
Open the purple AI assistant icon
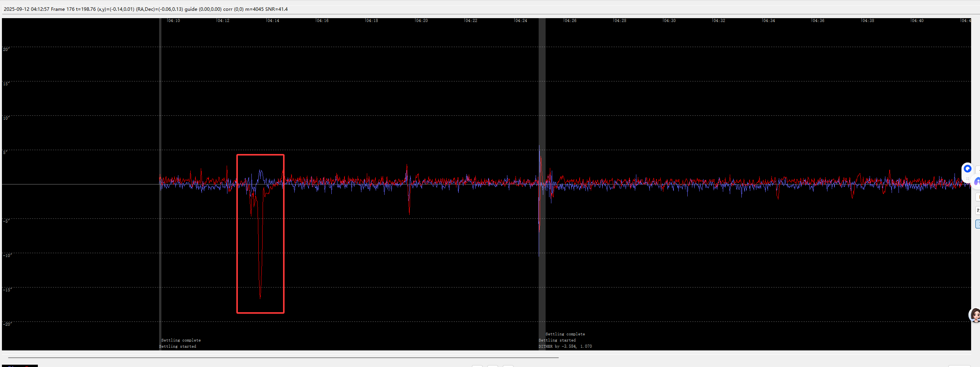tap(977, 181)
